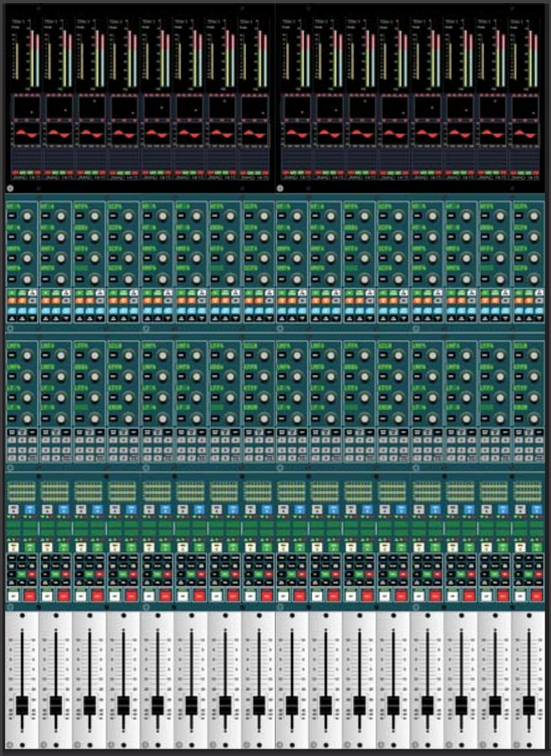Toggle large red button above channel 5 fader
Image resolution: width=551 pixels, height=756 pixels.
click(x=165, y=595)
